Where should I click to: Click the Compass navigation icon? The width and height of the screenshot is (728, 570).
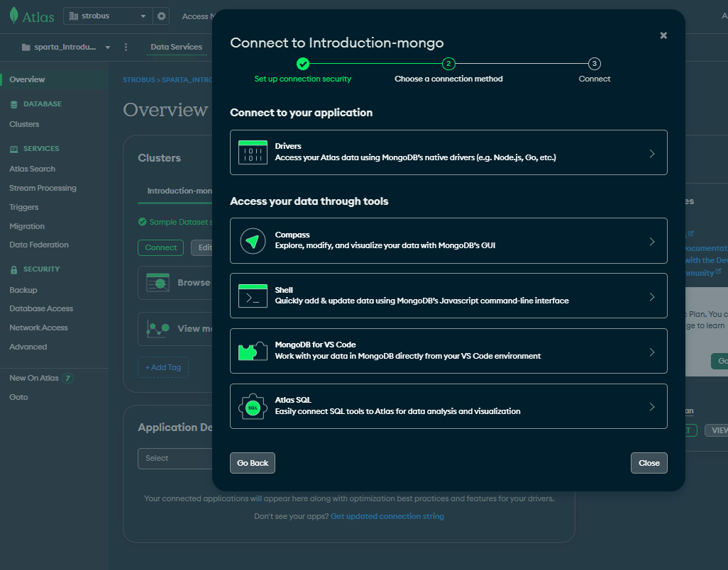tap(253, 241)
